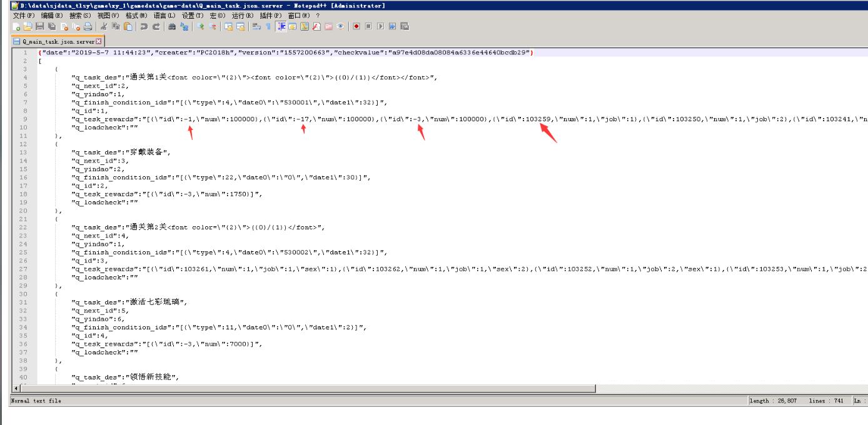This screenshot has height=425, width=868.
Task: Click the Undo arrow icon
Action: coord(144,27)
